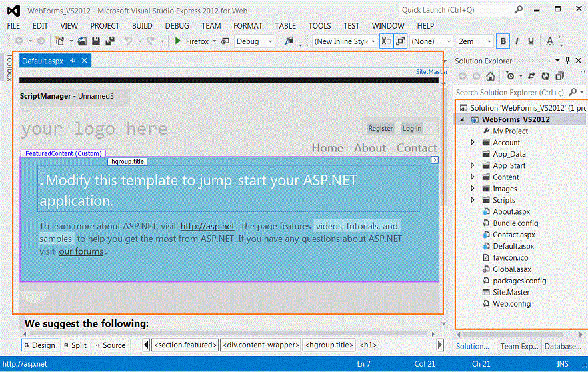Screen dimensions: 588x372
Task: Click the Italic formatting icon
Action: [517, 41]
